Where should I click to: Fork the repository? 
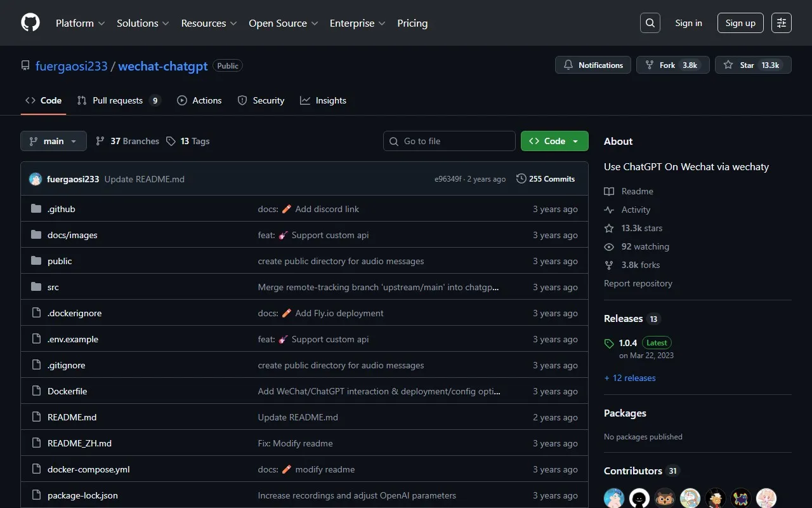[x=672, y=65]
